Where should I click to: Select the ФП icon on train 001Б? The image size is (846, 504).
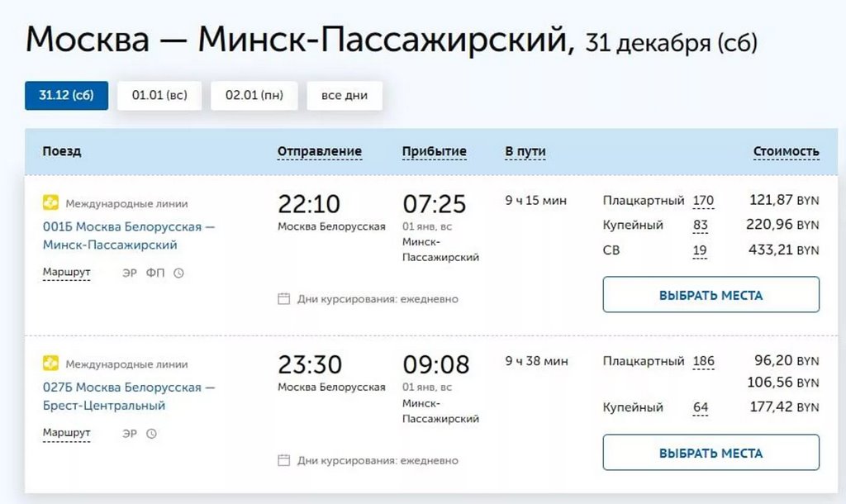pyautogui.click(x=154, y=272)
